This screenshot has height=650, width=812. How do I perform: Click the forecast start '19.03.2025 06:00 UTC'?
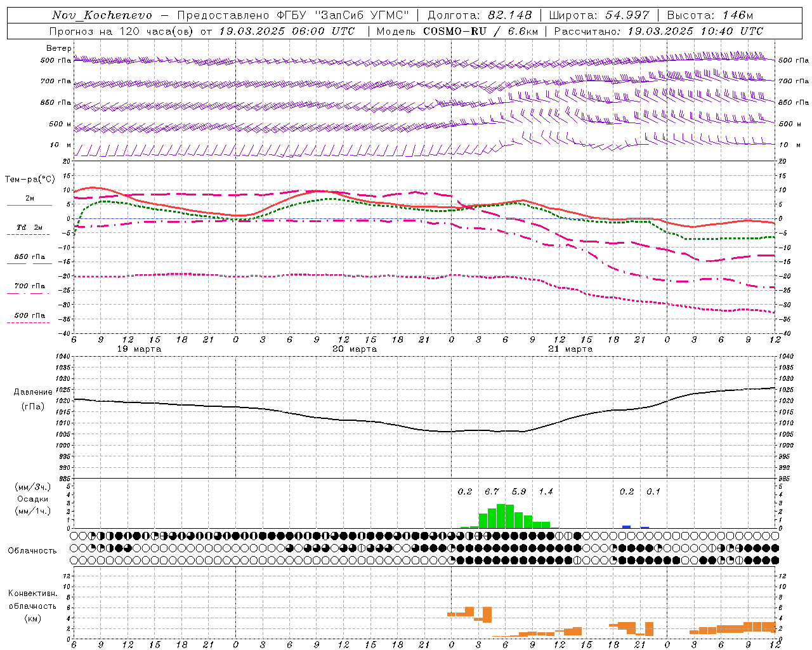[x=287, y=31]
